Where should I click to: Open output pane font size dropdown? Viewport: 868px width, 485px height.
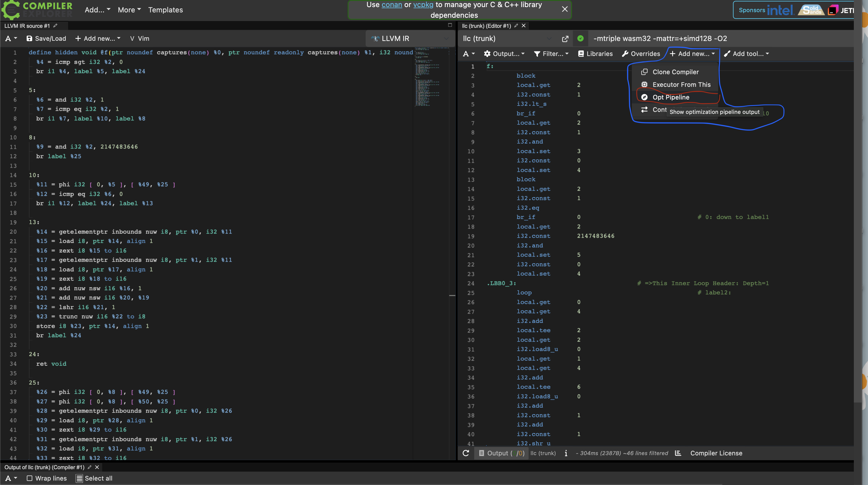click(x=11, y=478)
